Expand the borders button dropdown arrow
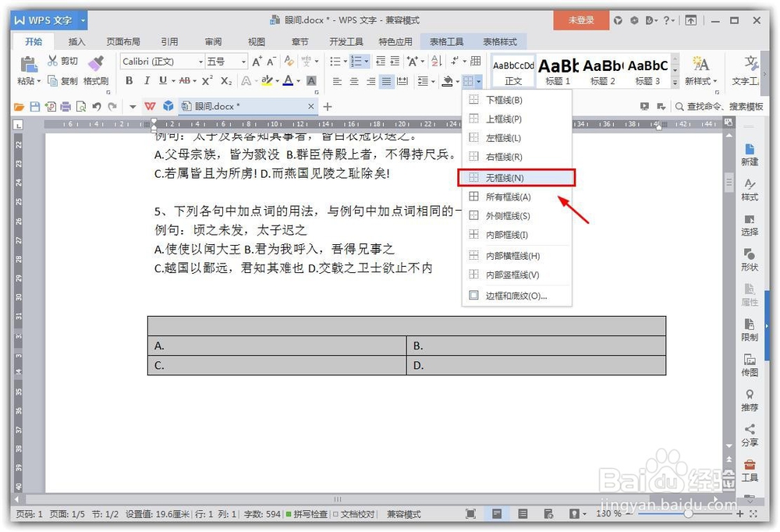Screen dimensions: 780x532 (x=479, y=81)
